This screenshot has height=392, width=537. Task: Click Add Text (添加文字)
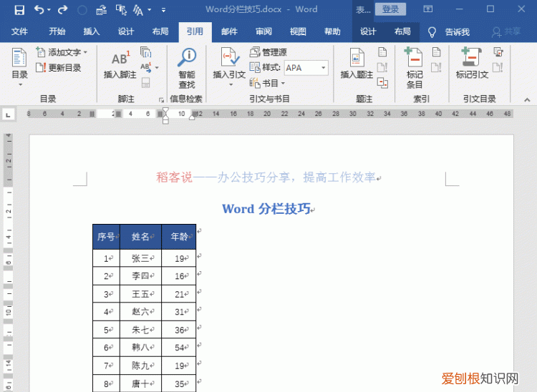62,52
